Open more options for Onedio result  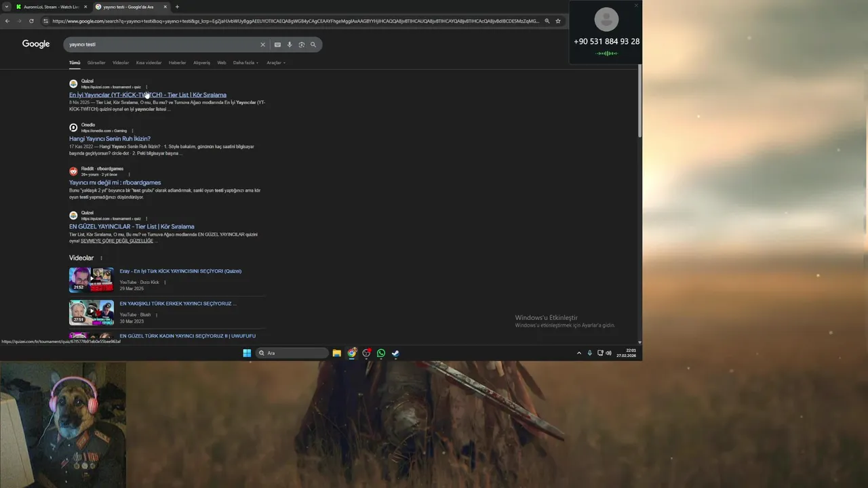132,131
